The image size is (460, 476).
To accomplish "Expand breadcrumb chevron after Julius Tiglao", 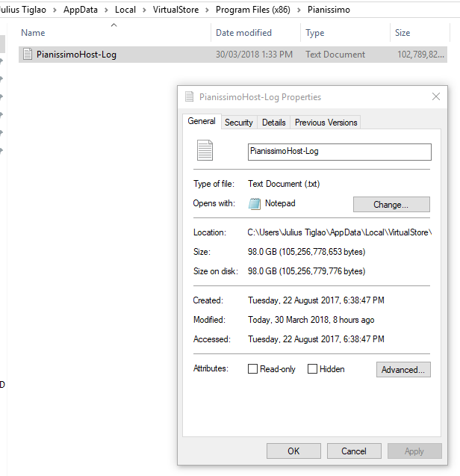I will 55,10.
